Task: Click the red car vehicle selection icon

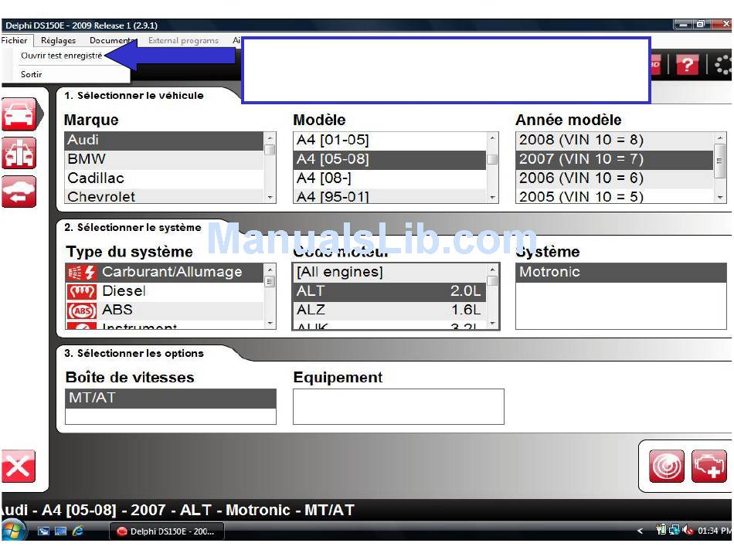Action: point(19,115)
